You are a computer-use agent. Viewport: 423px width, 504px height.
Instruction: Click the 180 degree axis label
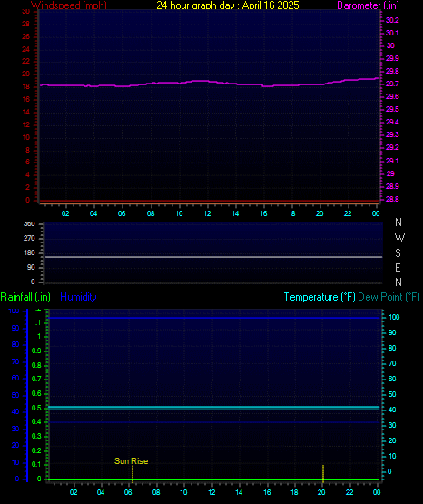(29, 253)
